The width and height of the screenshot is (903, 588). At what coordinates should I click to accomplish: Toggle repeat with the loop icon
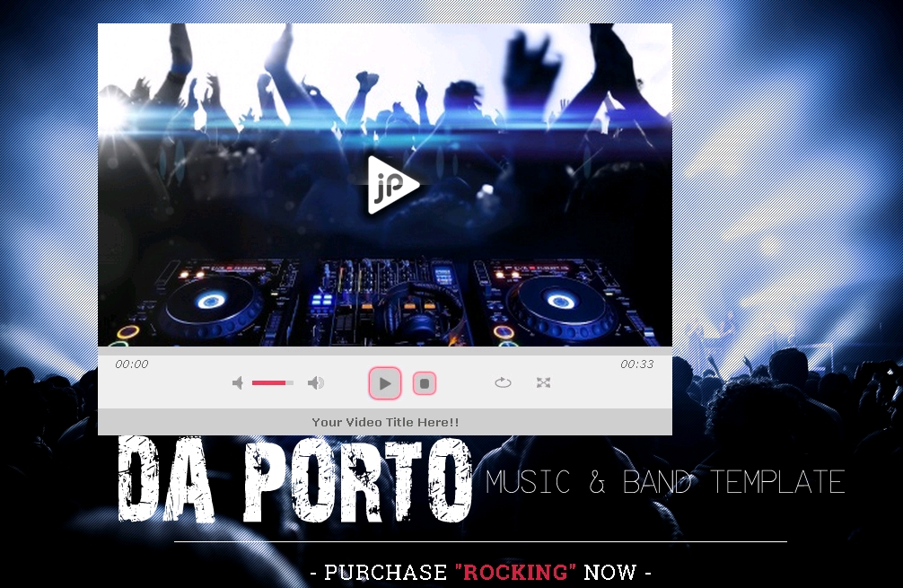[x=503, y=382]
